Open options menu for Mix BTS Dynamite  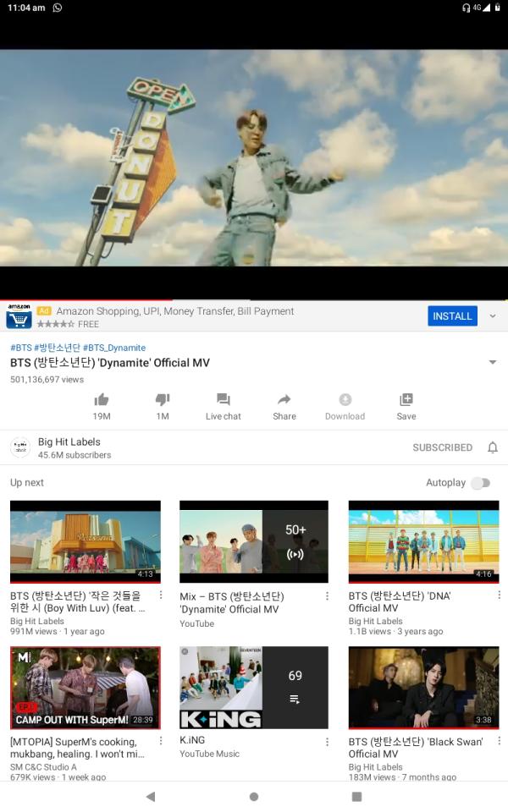[x=327, y=596]
